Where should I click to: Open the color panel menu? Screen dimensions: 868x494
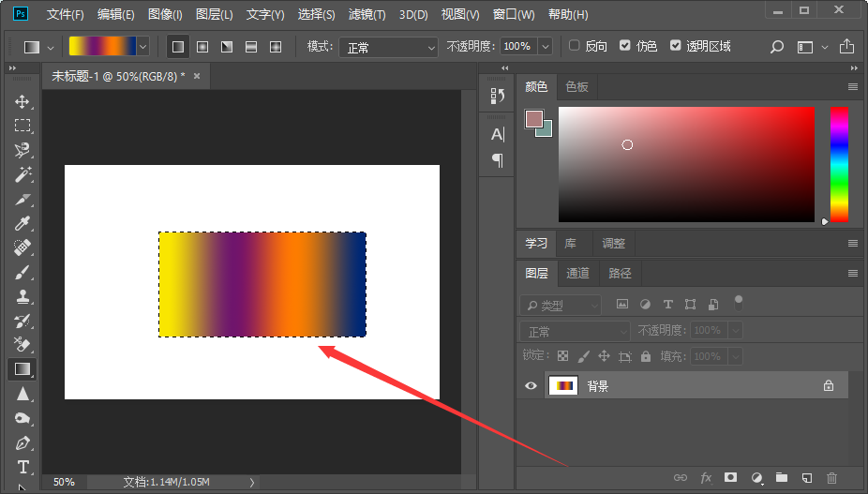point(852,86)
